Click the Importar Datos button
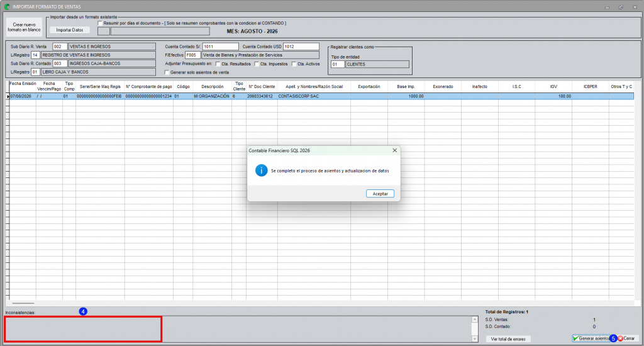Screen dimensions: 644x346 70,30
